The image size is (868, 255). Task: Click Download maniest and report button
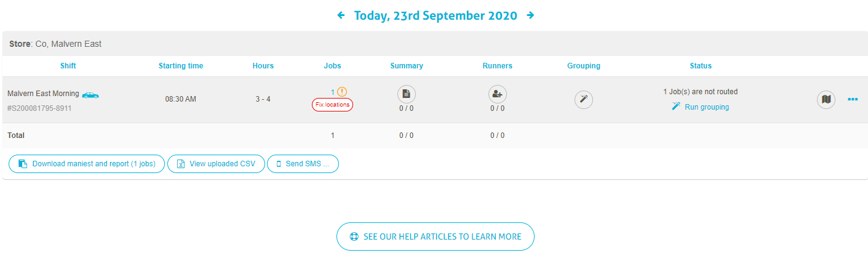coord(87,164)
